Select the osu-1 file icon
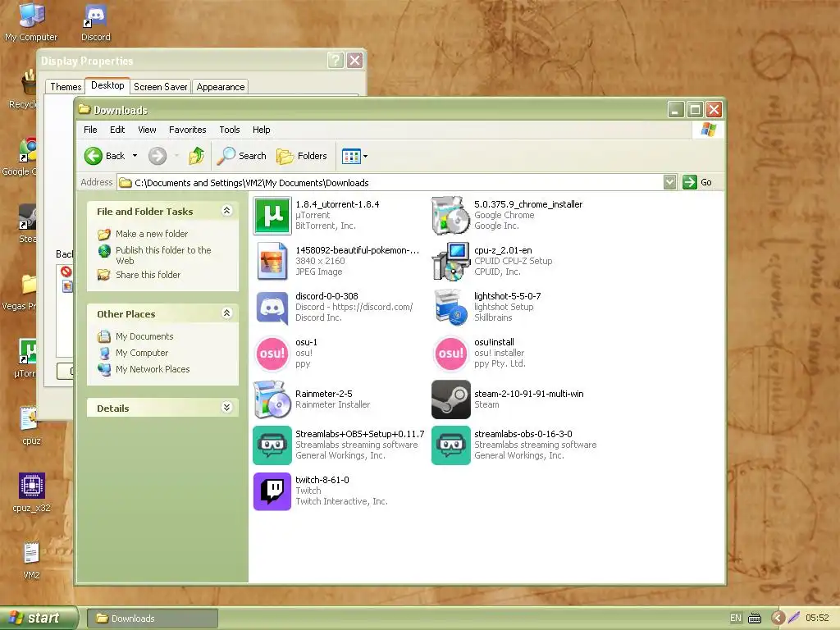The image size is (840, 630). coord(272,354)
